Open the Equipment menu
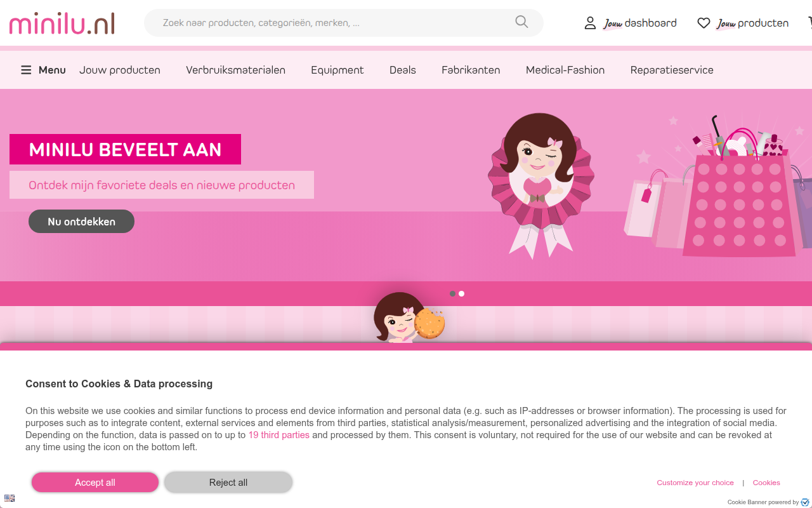This screenshot has height=508, width=812. (x=337, y=70)
